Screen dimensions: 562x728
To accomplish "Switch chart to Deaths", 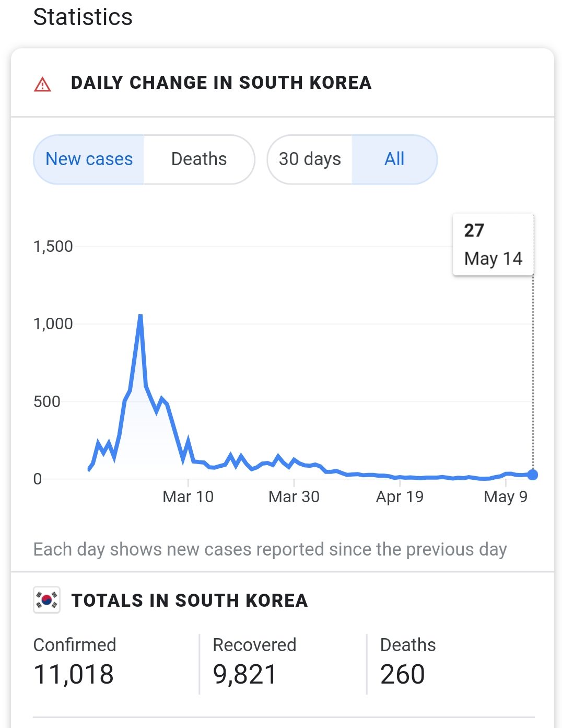I will pos(199,159).
